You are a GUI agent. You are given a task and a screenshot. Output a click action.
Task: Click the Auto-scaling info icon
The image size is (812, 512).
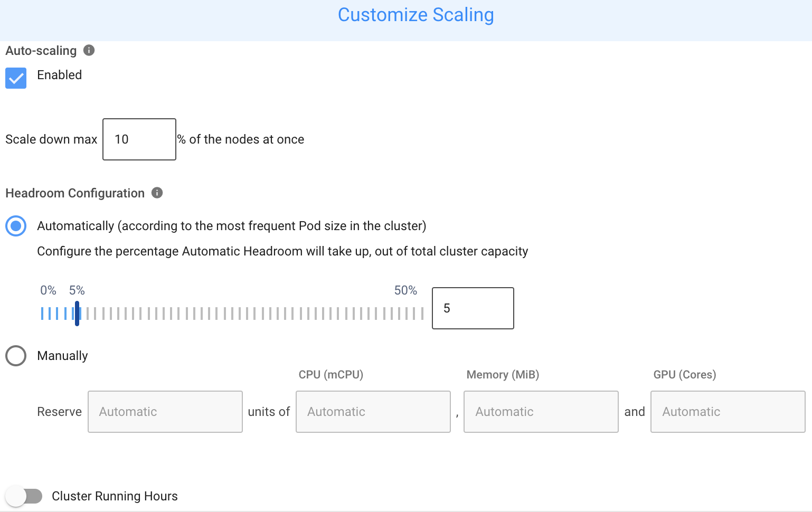[89, 50]
